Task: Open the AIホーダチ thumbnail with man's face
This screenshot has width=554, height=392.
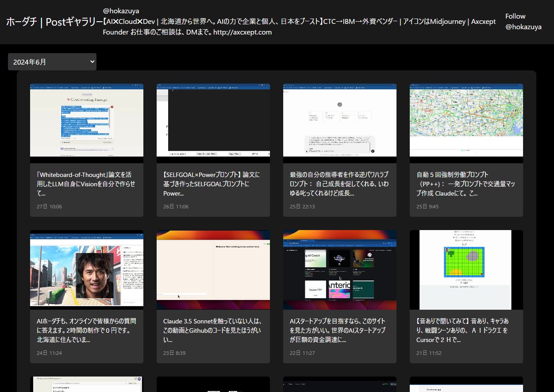Action: tap(87, 270)
